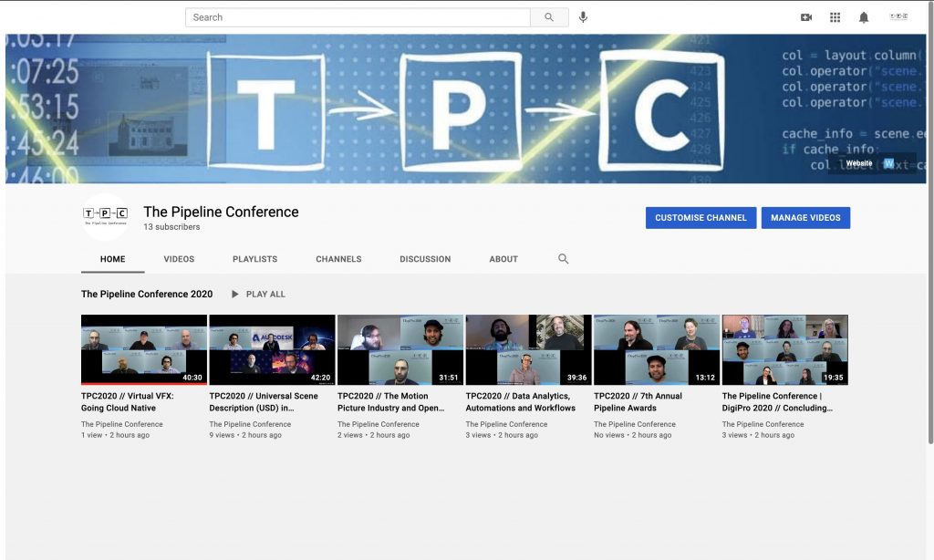934x560 pixels.
Task: Click the search magnifying glass icon
Action: point(549,16)
